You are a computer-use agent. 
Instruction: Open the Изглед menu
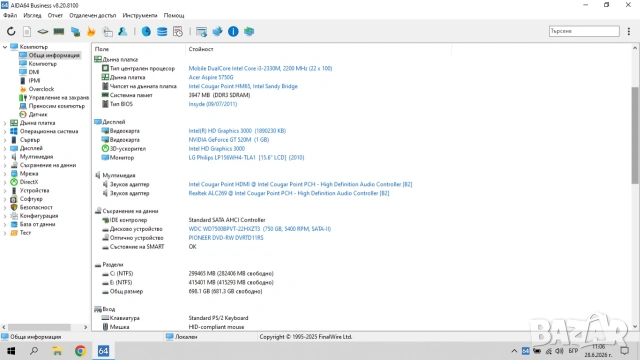tap(32, 15)
